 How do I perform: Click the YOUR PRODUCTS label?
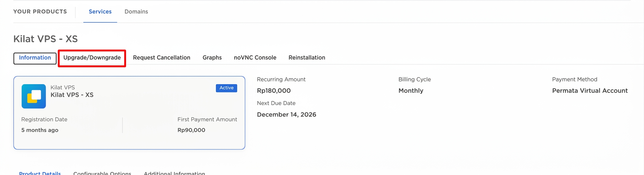coord(40,12)
